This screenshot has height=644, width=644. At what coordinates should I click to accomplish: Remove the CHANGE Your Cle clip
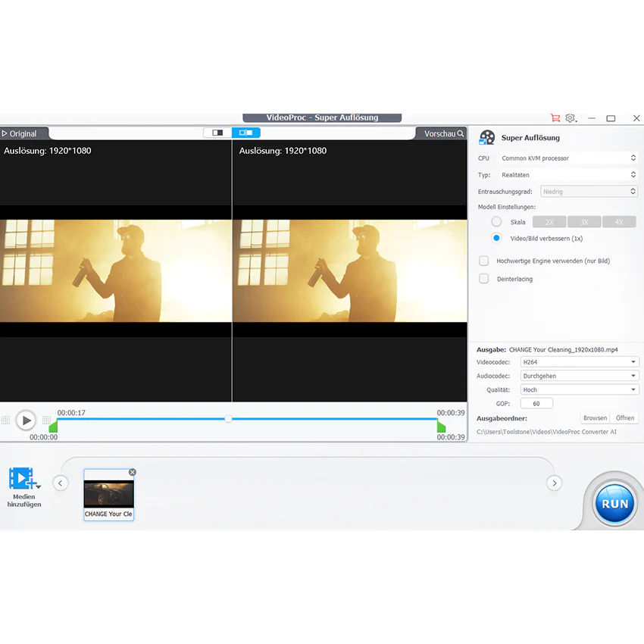click(x=133, y=472)
